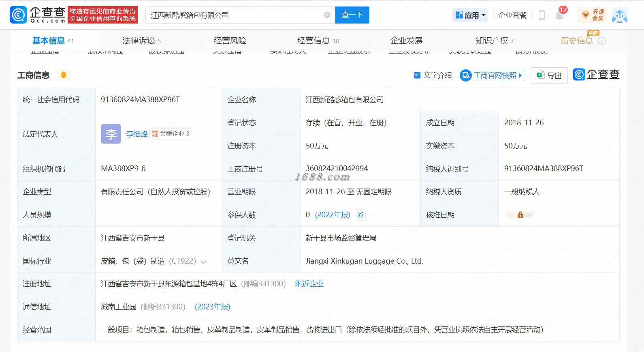Switch to 法律诉讼 tab
This screenshot has height=352, width=644.
pos(141,41)
